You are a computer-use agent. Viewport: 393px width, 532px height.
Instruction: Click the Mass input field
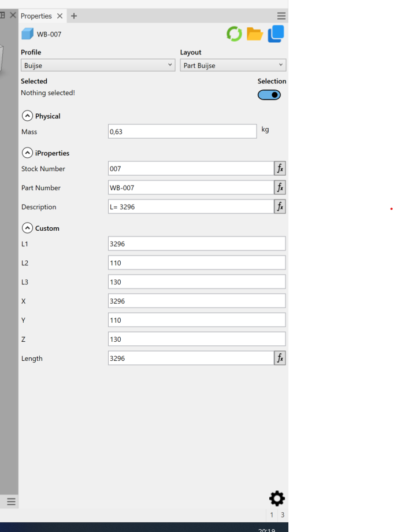183,131
